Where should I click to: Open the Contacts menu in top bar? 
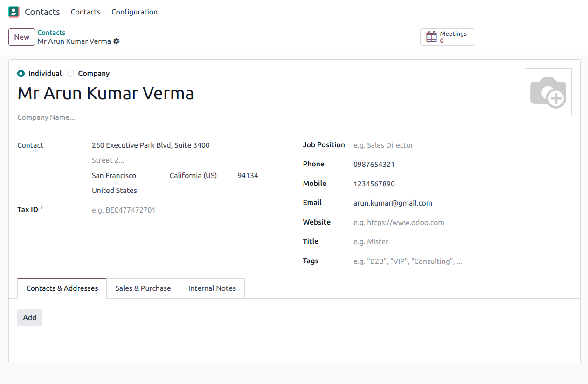point(85,12)
